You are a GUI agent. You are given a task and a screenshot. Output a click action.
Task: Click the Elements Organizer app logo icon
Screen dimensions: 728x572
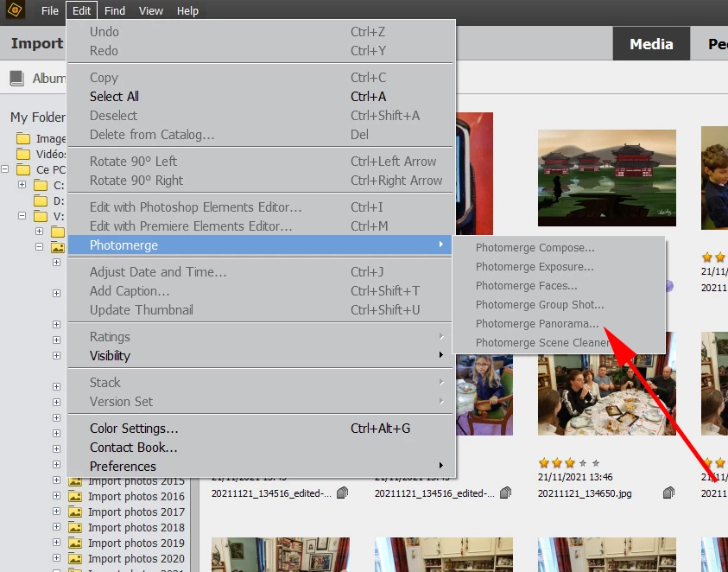tap(16, 10)
